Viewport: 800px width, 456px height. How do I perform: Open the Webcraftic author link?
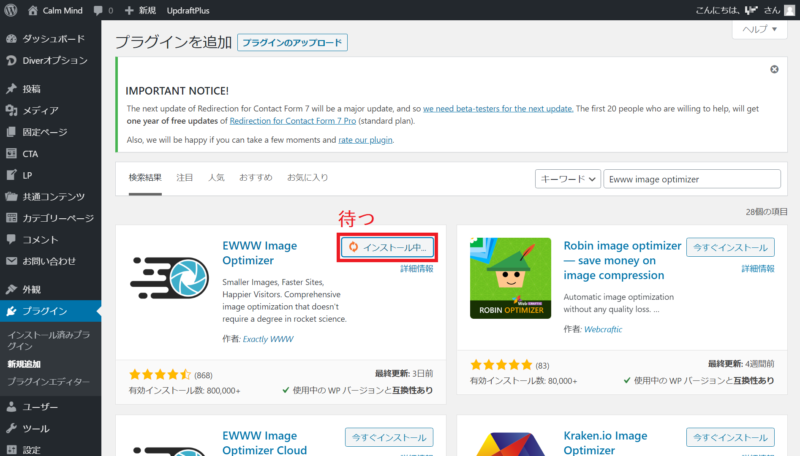pos(603,330)
